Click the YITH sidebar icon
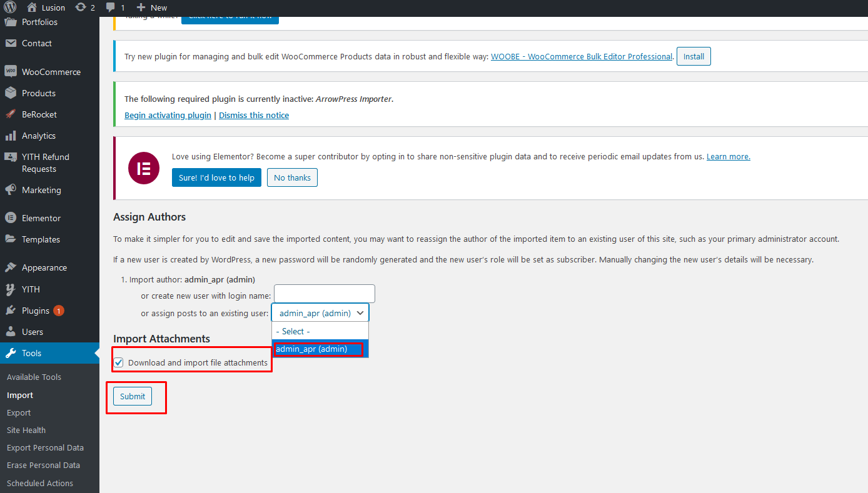 point(11,289)
